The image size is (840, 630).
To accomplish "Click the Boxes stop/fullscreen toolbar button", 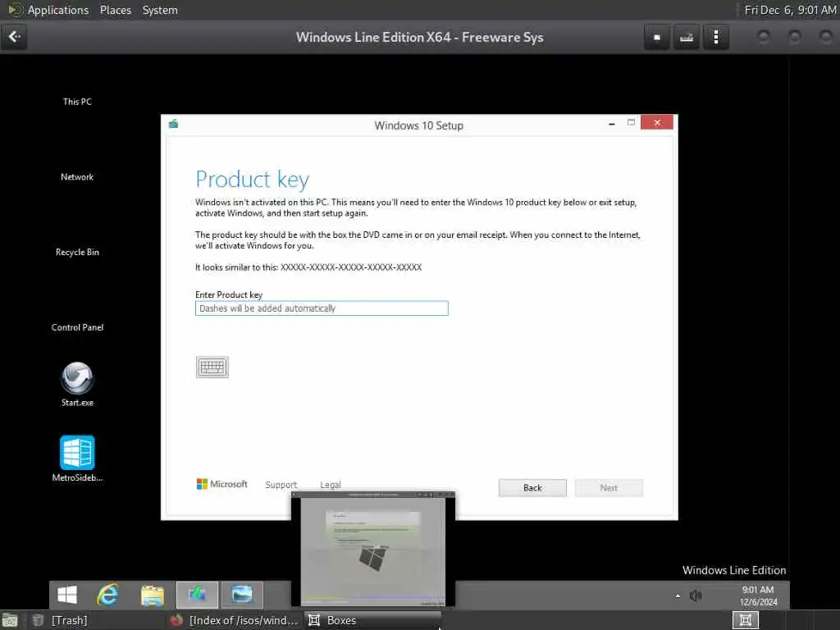I will tap(657, 38).
